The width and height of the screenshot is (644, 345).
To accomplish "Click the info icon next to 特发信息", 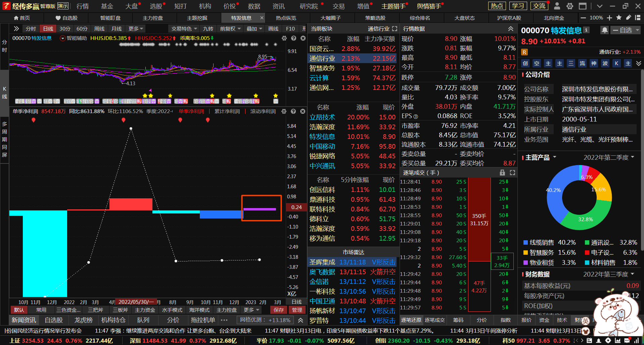I will coord(586,30).
